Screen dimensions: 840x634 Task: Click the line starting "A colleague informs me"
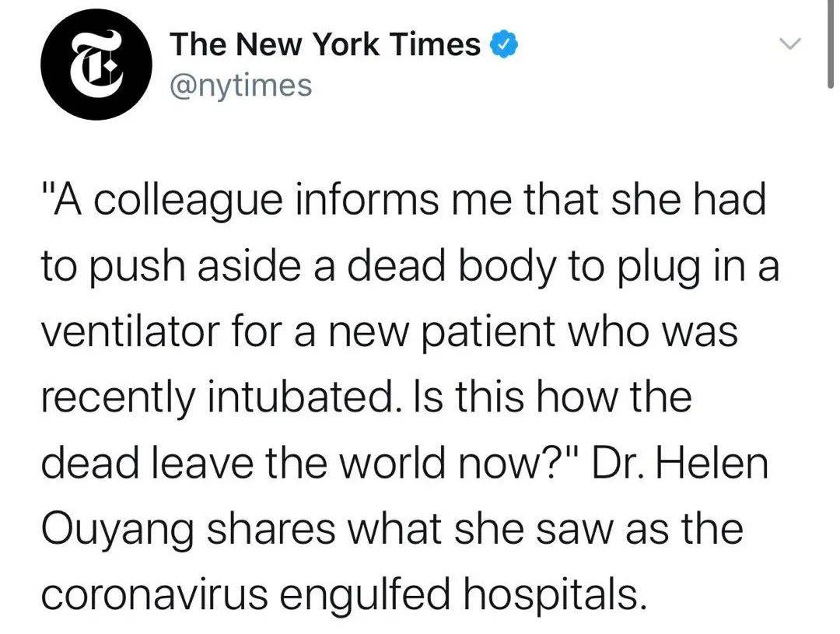click(x=404, y=201)
